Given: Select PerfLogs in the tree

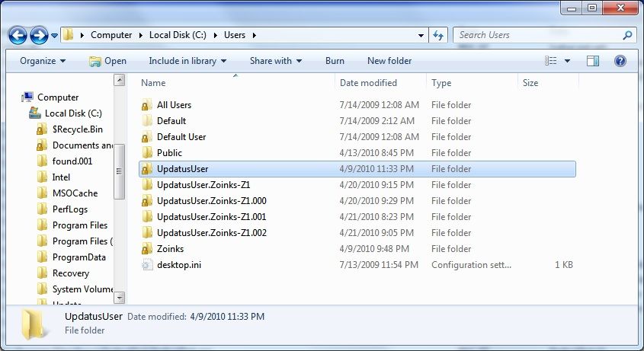Looking at the screenshot, I should [x=70, y=209].
